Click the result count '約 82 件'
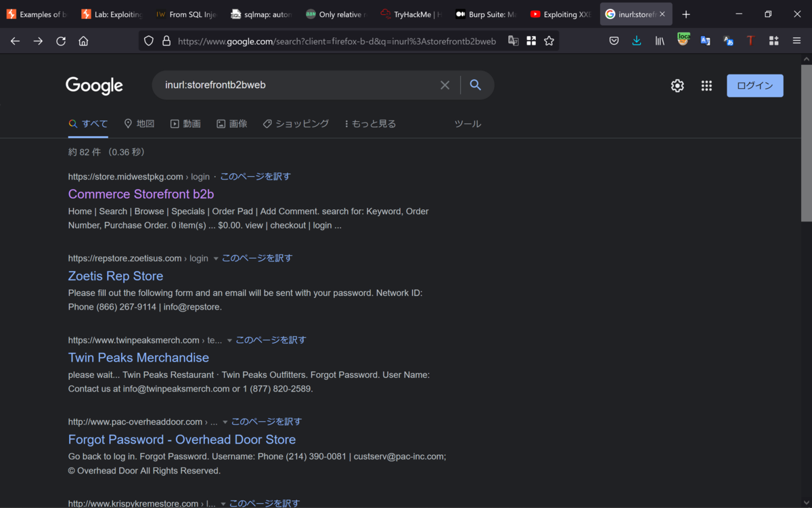Viewport: 812px width, 508px height. pos(84,152)
